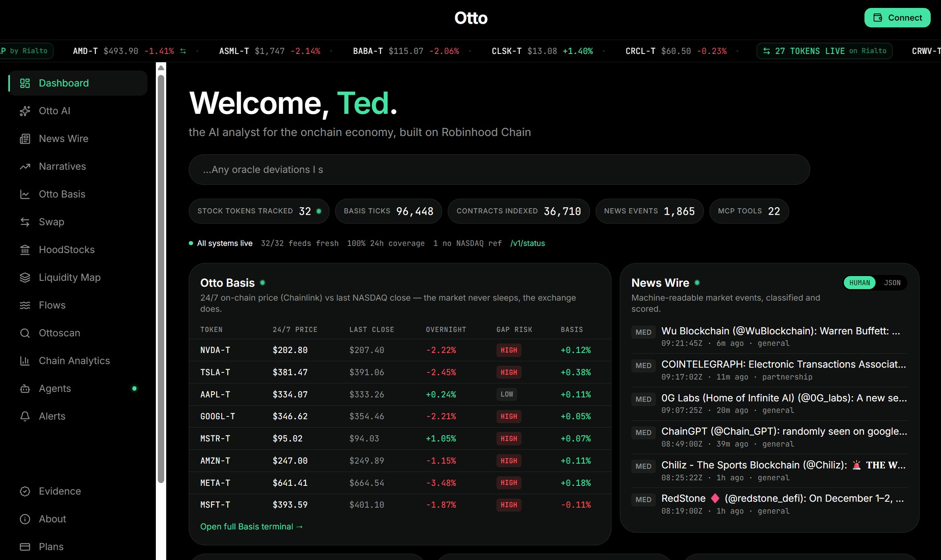941x560 pixels.
Task: Click the News Events 1,865 stat pill
Action: tap(650, 211)
